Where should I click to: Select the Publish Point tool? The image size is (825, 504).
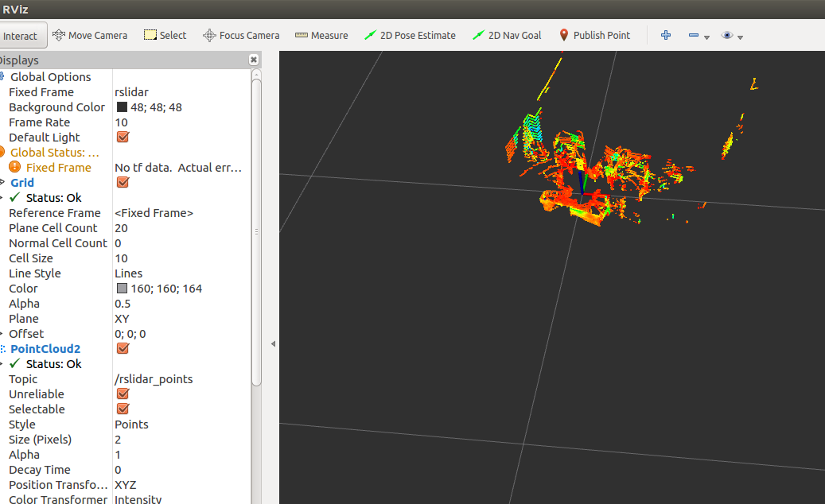[594, 35]
